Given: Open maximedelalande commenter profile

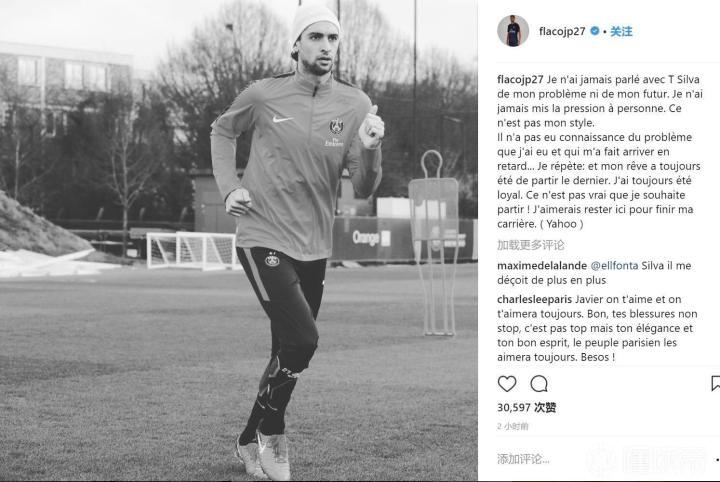Looking at the screenshot, I should coord(542,265).
